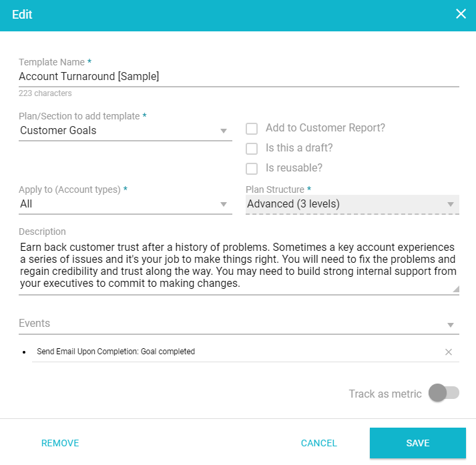Viewport: 476px width, 465px height.
Task: Expand the Events dropdown arrow
Action: (451, 325)
